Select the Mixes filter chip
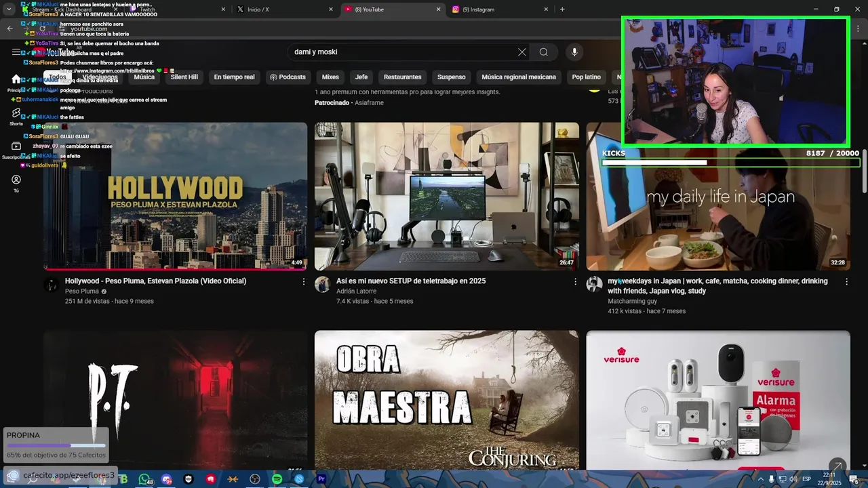This screenshot has width=868, height=488. tap(330, 77)
